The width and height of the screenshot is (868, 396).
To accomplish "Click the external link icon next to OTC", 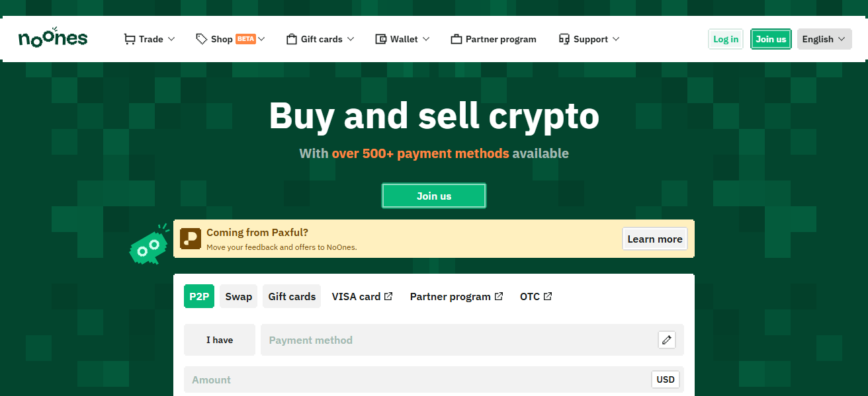I will (x=548, y=296).
